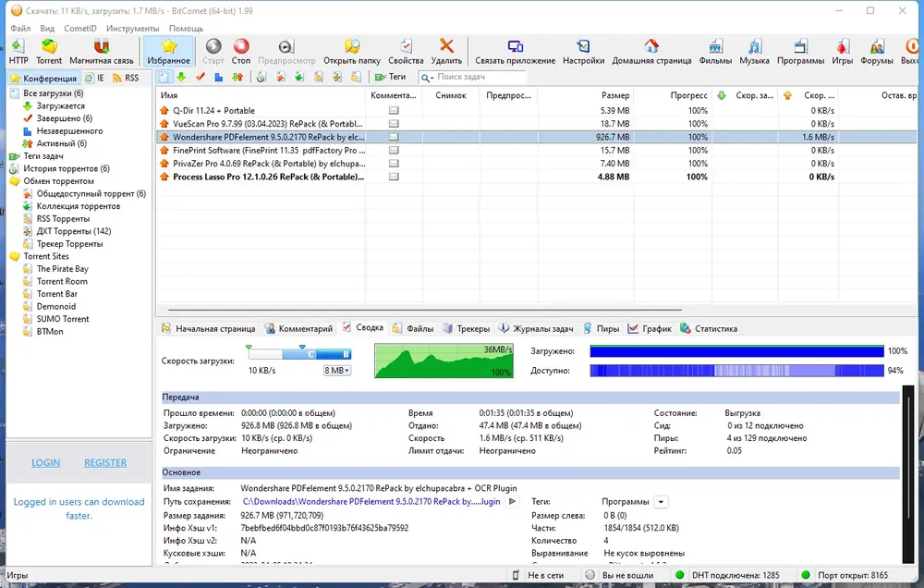Click the Программы software toolbar icon
Image resolution: width=924 pixels, height=588 pixels.
[x=800, y=51]
